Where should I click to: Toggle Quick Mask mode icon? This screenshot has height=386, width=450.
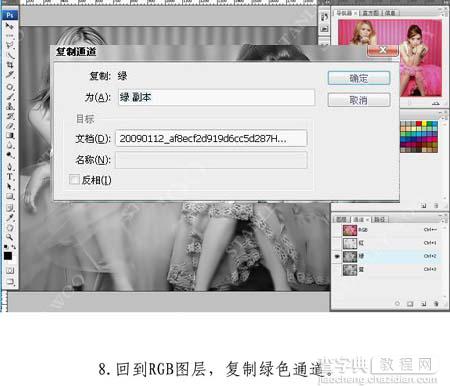tap(10, 270)
